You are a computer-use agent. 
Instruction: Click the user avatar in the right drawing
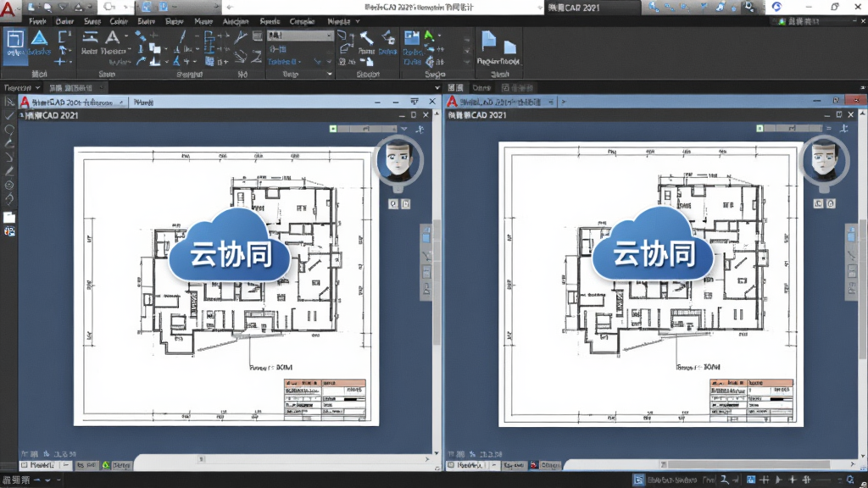click(824, 160)
